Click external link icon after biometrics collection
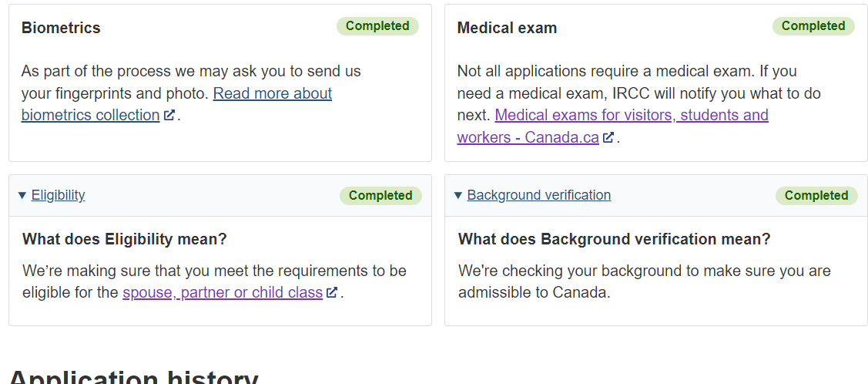The width and height of the screenshot is (868, 384). (x=169, y=116)
